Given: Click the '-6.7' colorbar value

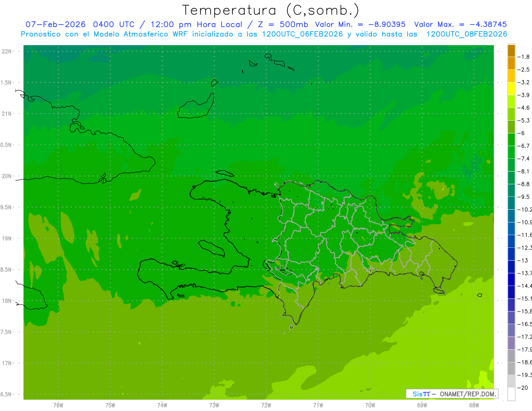Looking at the screenshot, I should pyautogui.click(x=524, y=146).
